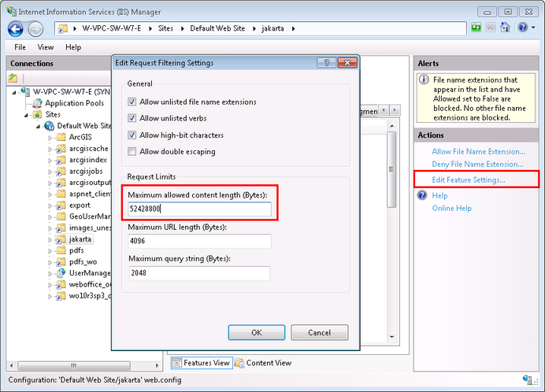The width and height of the screenshot is (545, 392).
Task: Uncheck Allow unlisted verbs
Action: point(132,118)
